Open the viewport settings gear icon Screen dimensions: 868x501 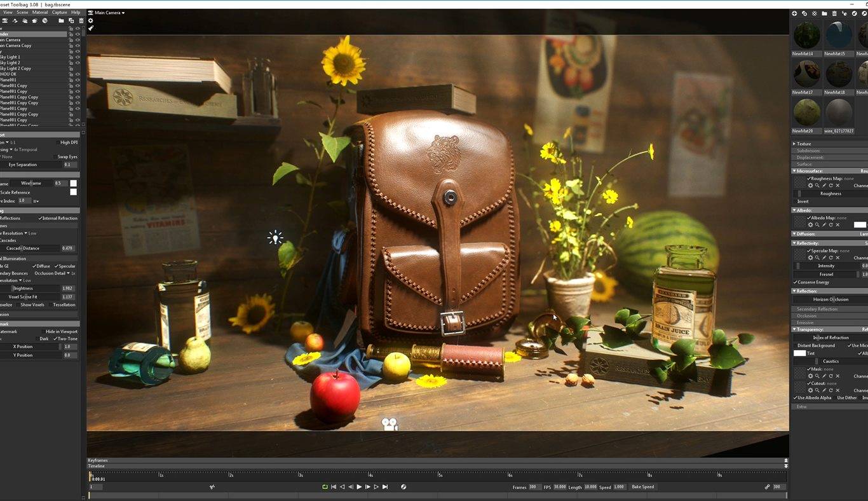90,20
